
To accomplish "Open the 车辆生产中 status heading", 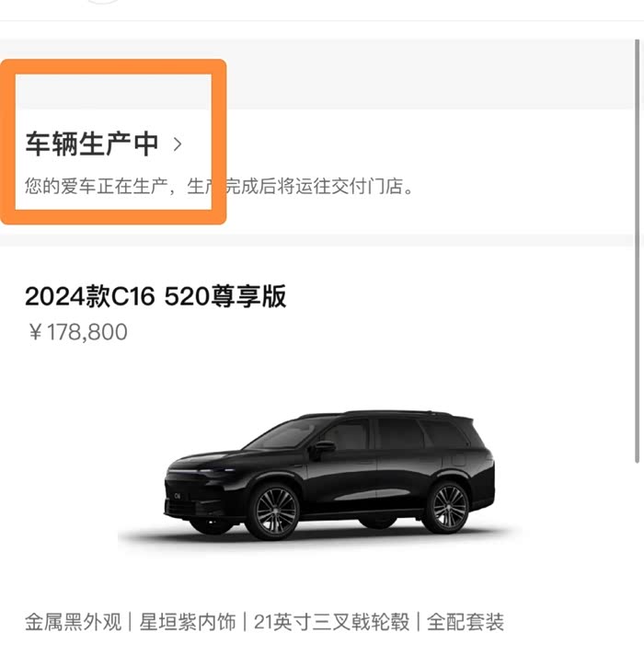I will click(92, 144).
